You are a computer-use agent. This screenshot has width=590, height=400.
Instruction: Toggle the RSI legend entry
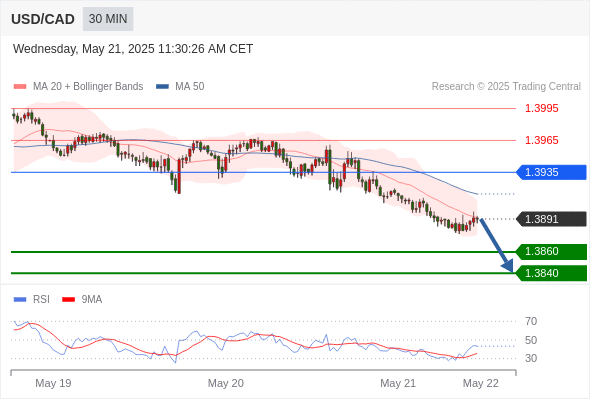click(x=32, y=300)
